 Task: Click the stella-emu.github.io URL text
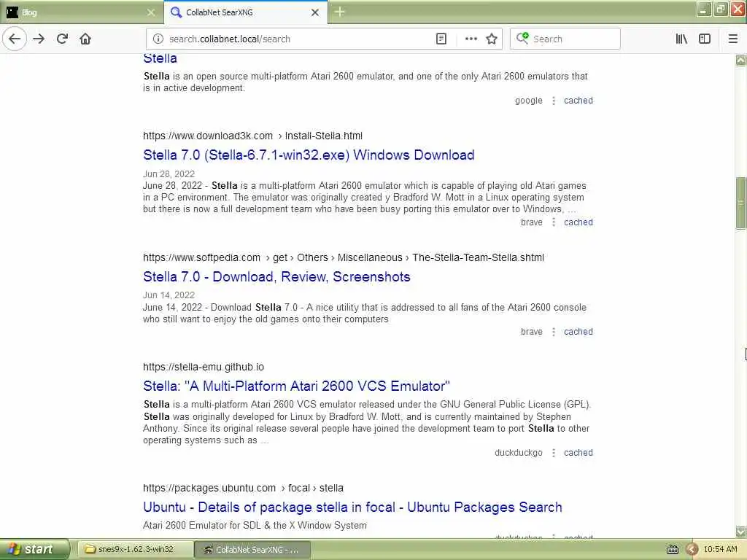[x=204, y=367]
